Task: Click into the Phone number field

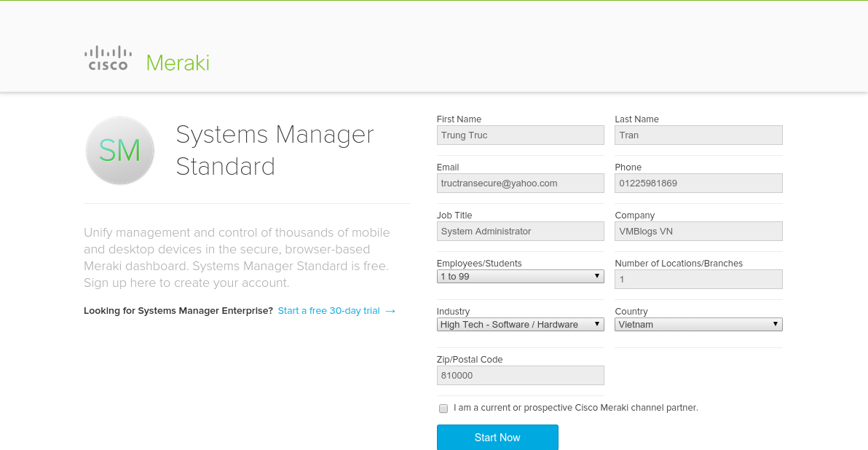Action: pos(698,183)
